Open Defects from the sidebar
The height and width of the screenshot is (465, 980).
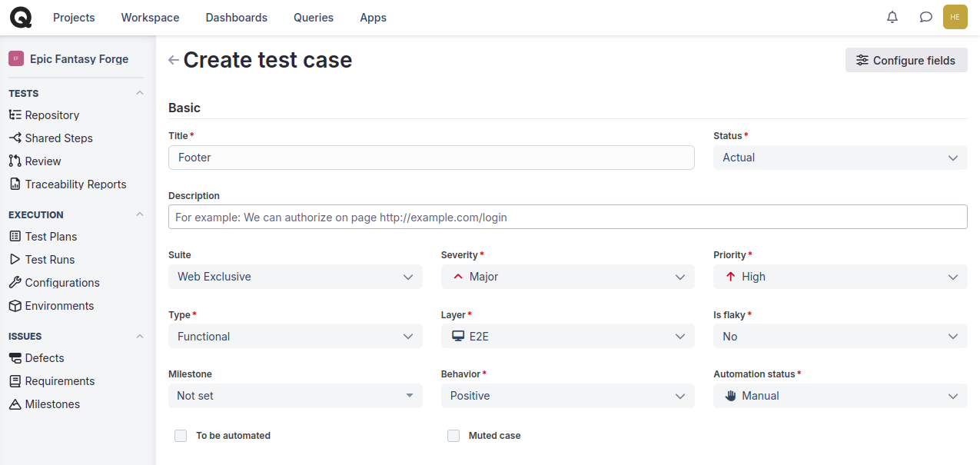[x=45, y=358]
